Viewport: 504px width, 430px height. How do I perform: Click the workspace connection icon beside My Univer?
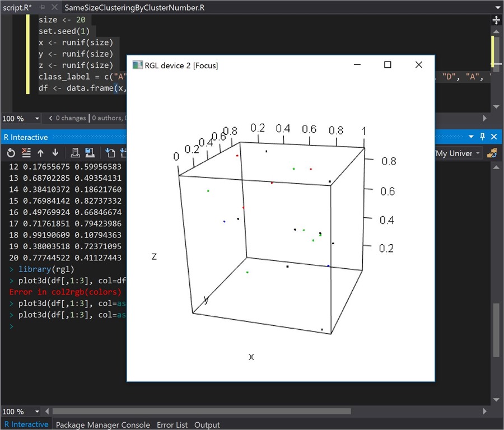coord(492,153)
